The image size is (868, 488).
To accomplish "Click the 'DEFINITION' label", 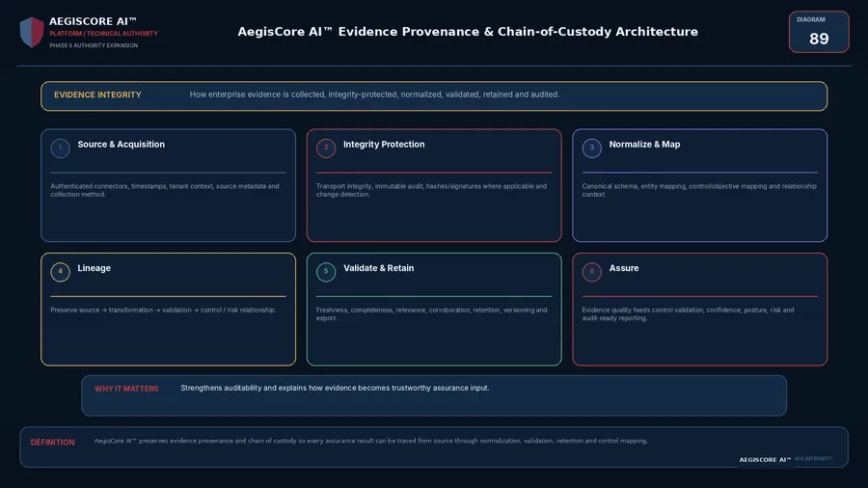I will pyautogui.click(x=53, y=443).
